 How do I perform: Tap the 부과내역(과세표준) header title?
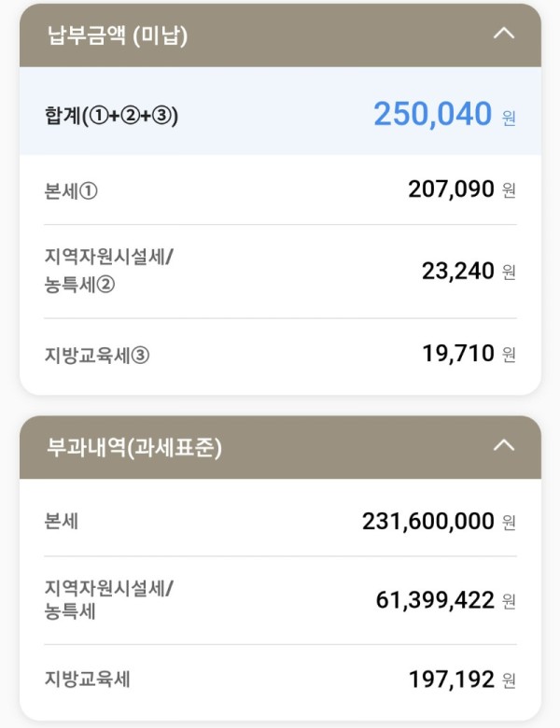(x=134, y=447)
